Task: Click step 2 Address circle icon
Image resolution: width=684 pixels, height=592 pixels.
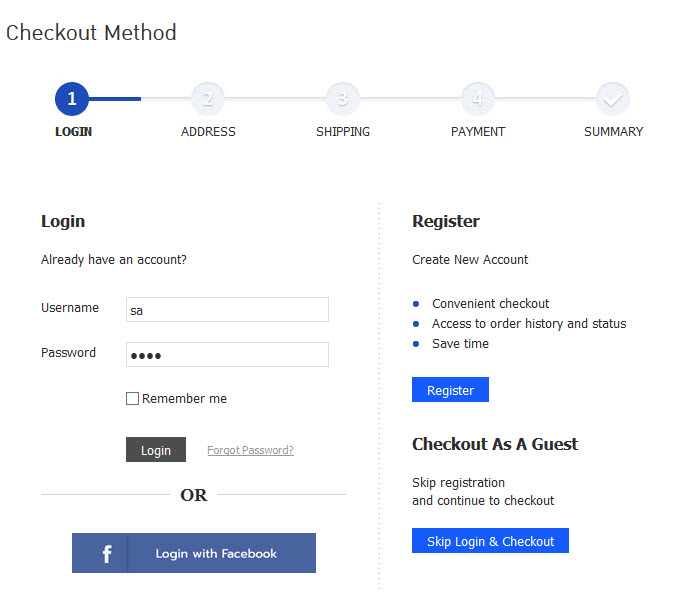Action: click(x=208, y=99)
